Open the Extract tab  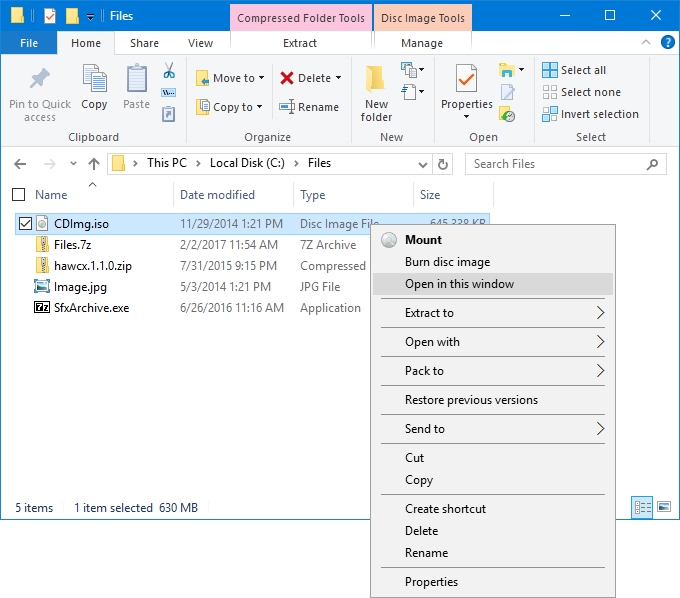pyautogui.click(x=300, y=43)
